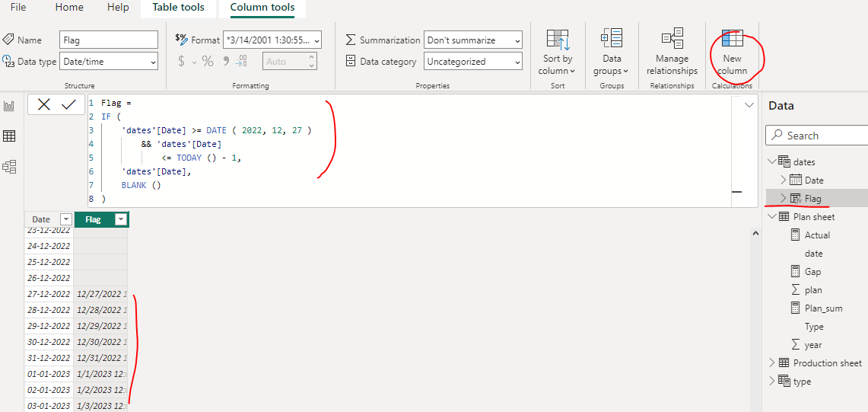Click the New column icon

pyautogui.click(x=733, y=39)
